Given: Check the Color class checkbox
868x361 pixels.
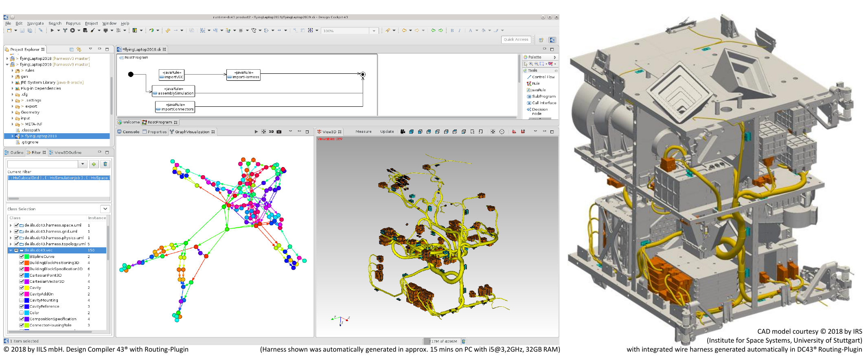Looking at the screenshot, I should [x=22, y=313].
